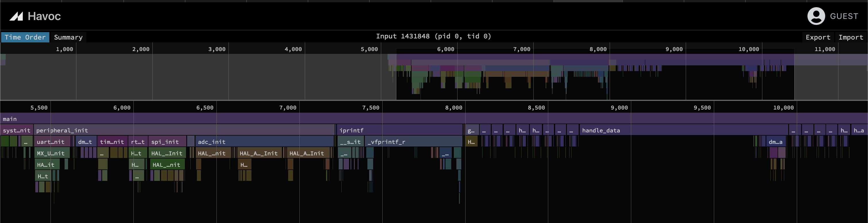Click the MX_U…nit frame
Image resolution: width=868 pixels, height=223 pixels.
tap(52, 153)
